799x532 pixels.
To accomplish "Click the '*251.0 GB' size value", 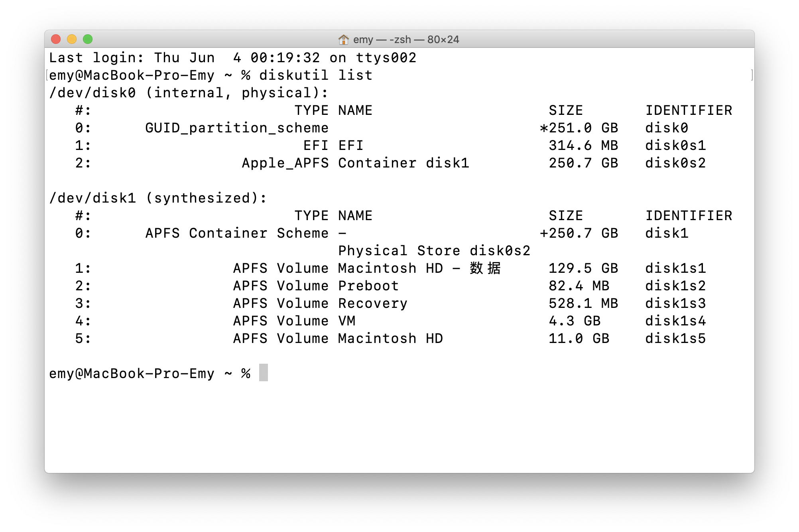I will click(x=579, y=128).
